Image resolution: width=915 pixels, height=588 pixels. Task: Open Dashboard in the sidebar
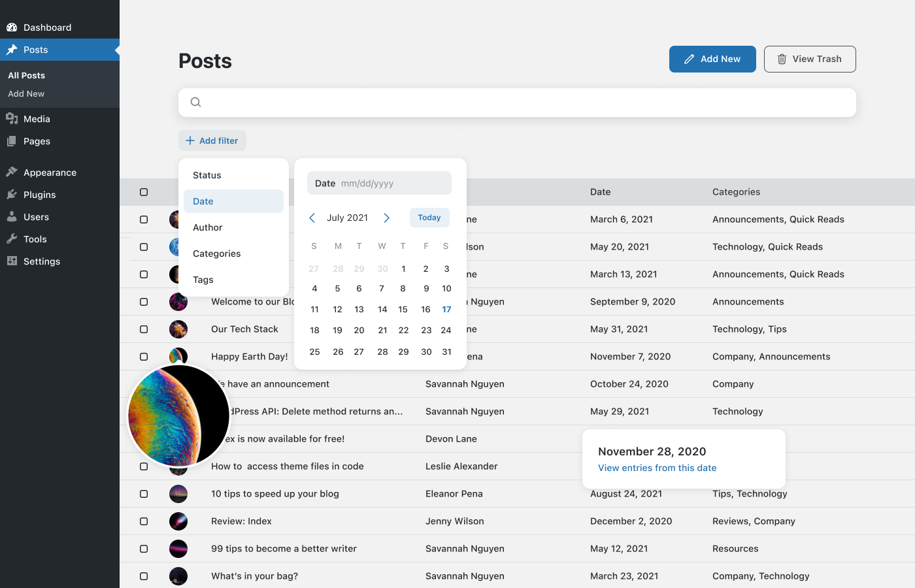[x=47, y=27]
